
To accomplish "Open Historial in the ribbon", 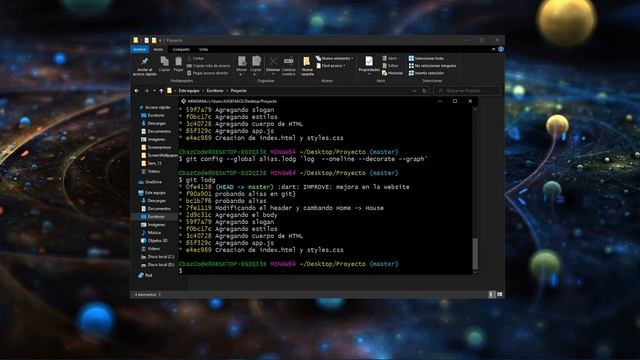I will [392, 73].
